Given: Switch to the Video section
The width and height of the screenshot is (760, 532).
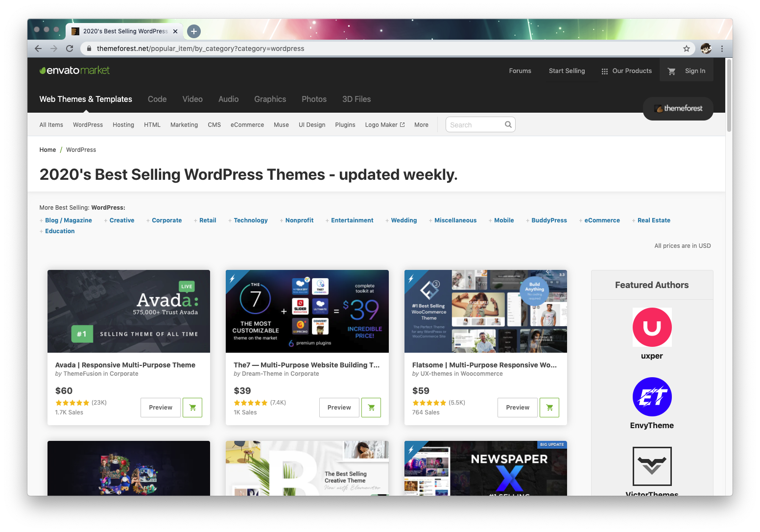Looking at the screenshot, I should tap(192, 99).
